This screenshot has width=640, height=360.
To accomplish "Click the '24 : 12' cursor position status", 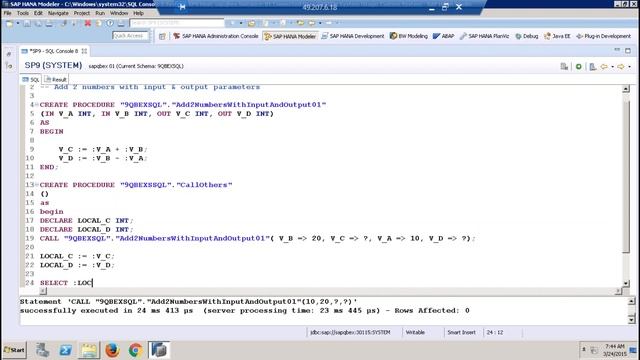I will [494, 332].
